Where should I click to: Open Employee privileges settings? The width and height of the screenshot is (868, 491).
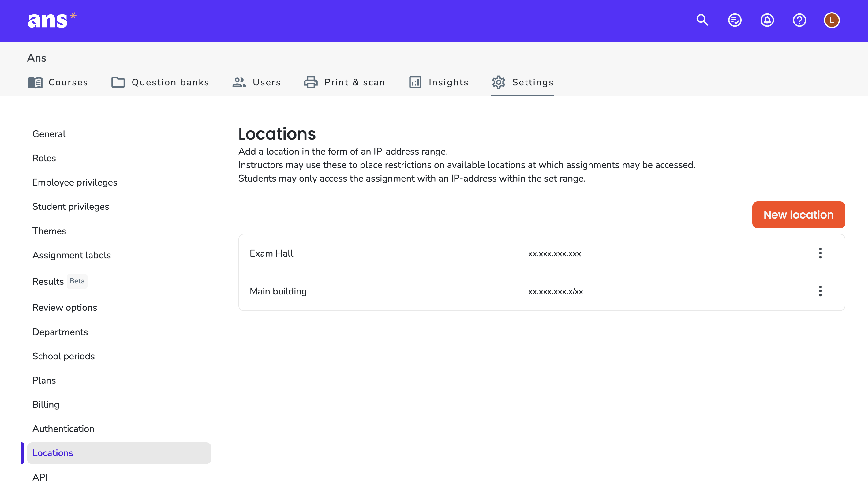(75, 182)
